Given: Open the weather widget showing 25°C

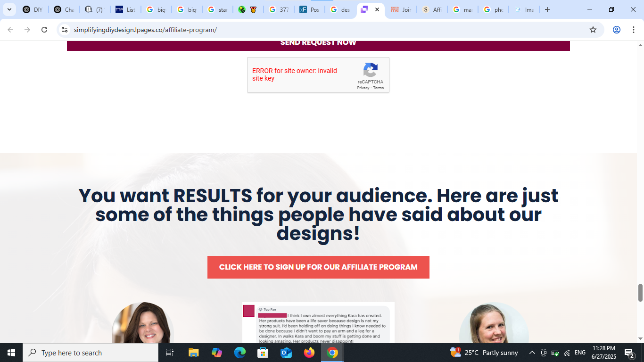Looking at the screenshot, I should click(484, 353).
